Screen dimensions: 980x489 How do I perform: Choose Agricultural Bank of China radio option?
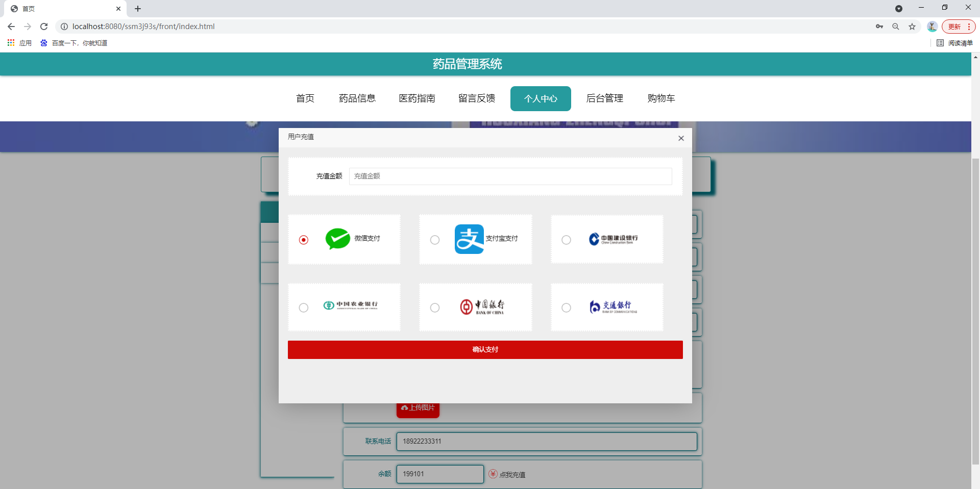click(x=304, y=307)
